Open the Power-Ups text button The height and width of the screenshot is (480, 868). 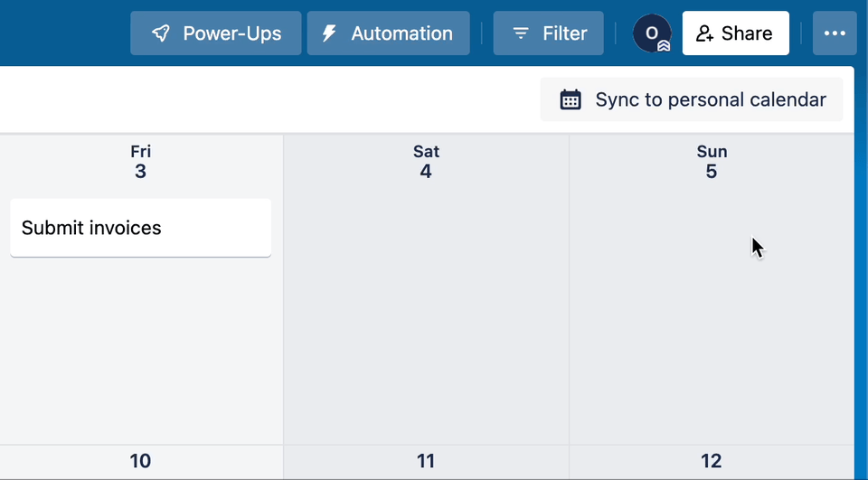tap(232, 33)
